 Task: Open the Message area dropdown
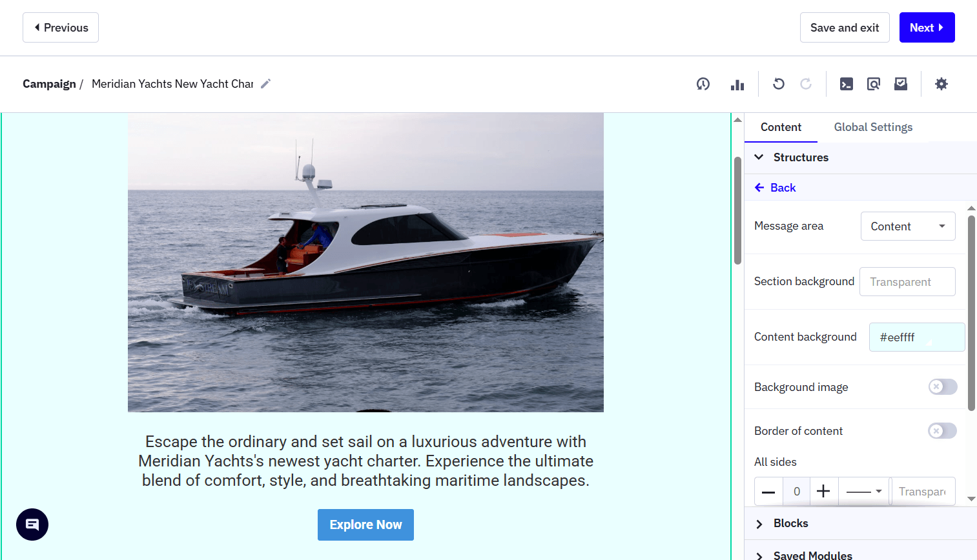click(908, 226)
